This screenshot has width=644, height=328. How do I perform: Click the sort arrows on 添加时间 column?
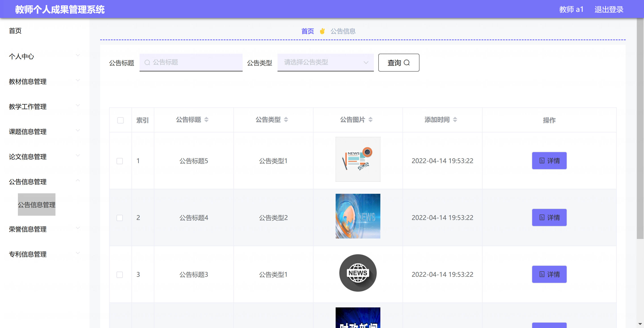tap(455, 120)
